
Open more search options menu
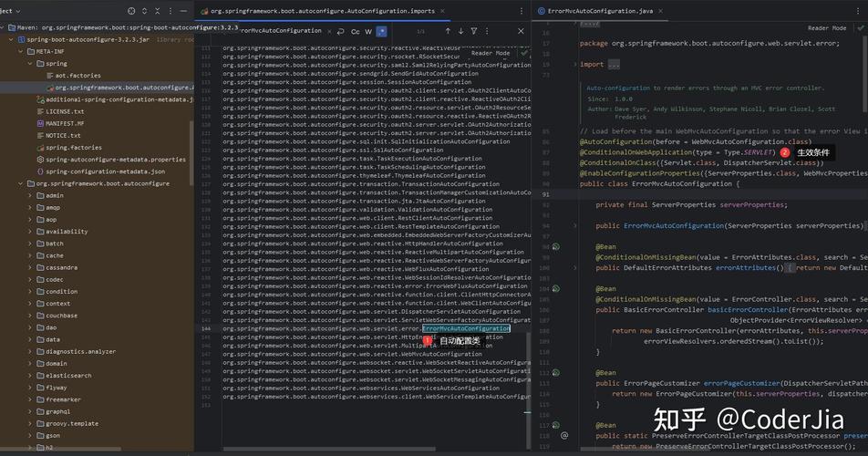coord(487,32)
